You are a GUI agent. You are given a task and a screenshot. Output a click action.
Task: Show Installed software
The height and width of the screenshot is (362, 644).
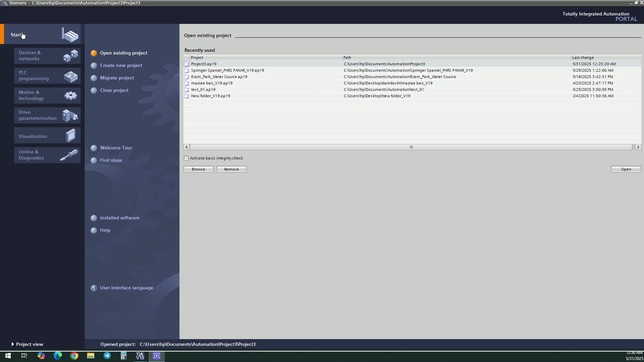[120, 218]
